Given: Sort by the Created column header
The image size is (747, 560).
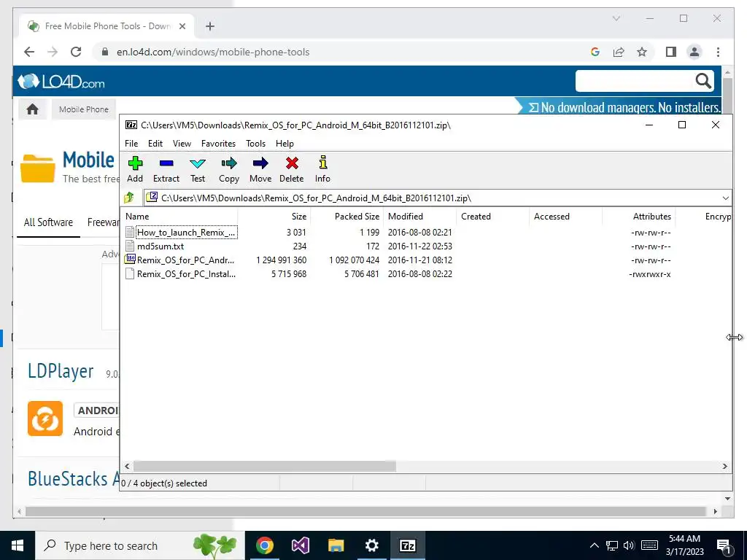Looking at the screenshot, I should tap(492, 216).
